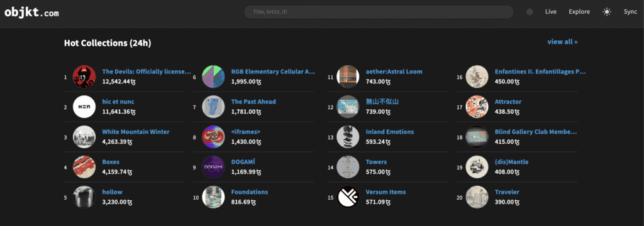
Task: Click the Versum Items logo avatar
Action: (348, 197)
